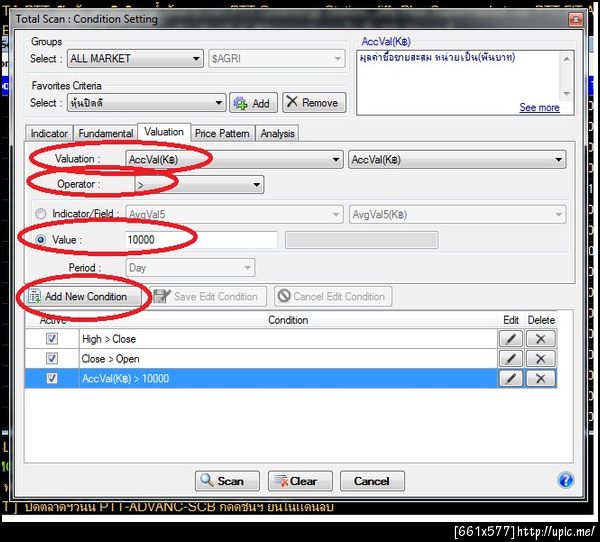Open the Valuation AccVal(K฿) dropdown

point(234,160)
